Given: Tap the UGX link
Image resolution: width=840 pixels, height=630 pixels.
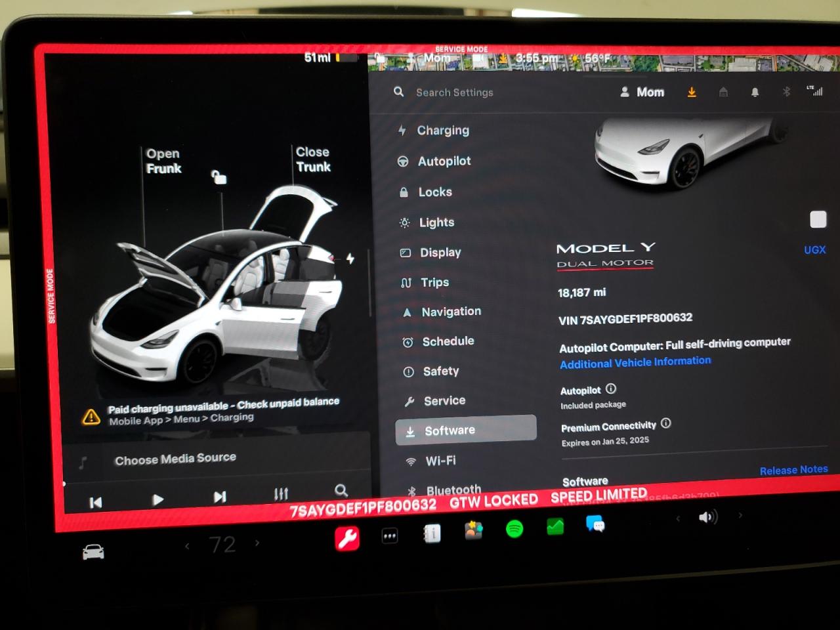Looking at the screenshot, I should (x=814, y=249).
